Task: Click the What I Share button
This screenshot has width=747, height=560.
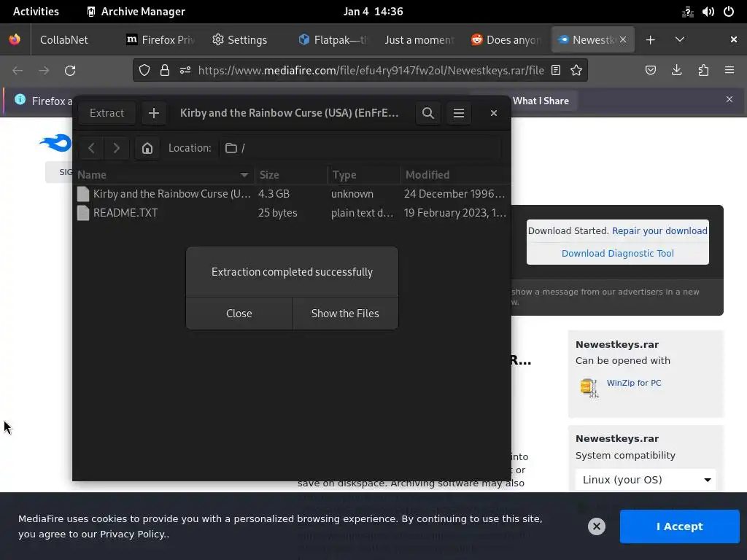Action: (541, 101)
